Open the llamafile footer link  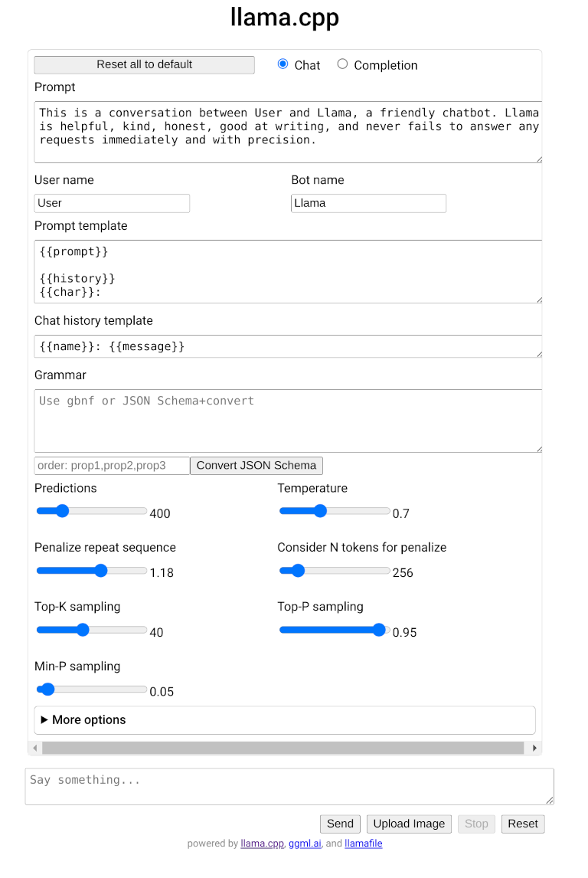(364, 844)
